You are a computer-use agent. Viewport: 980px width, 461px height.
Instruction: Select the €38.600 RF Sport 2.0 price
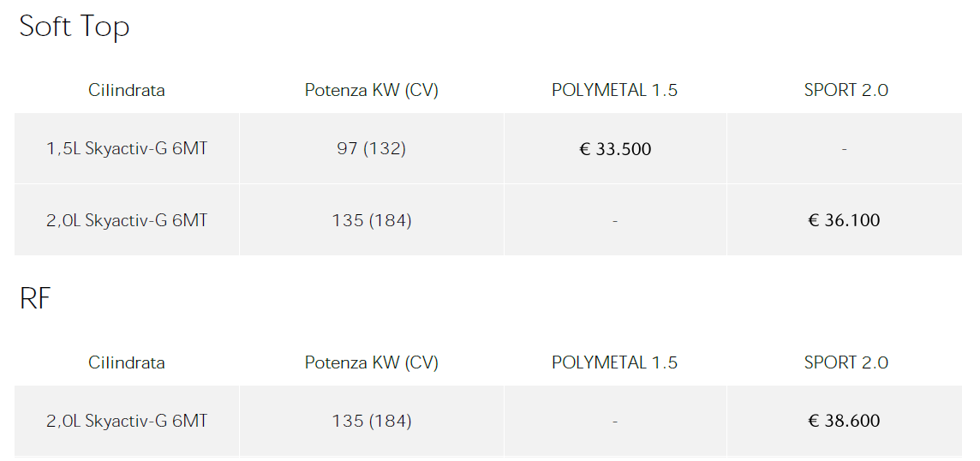(x=844, y=421)
